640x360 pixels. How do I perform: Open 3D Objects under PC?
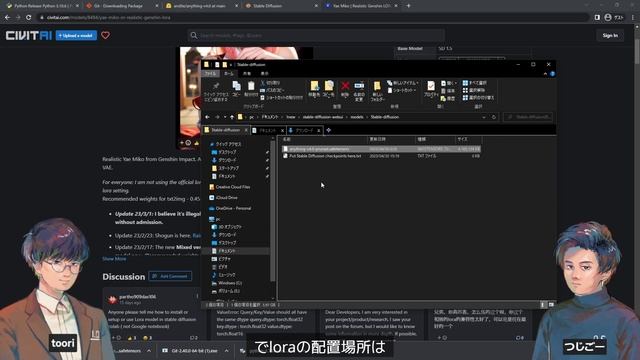click(227, 227)
